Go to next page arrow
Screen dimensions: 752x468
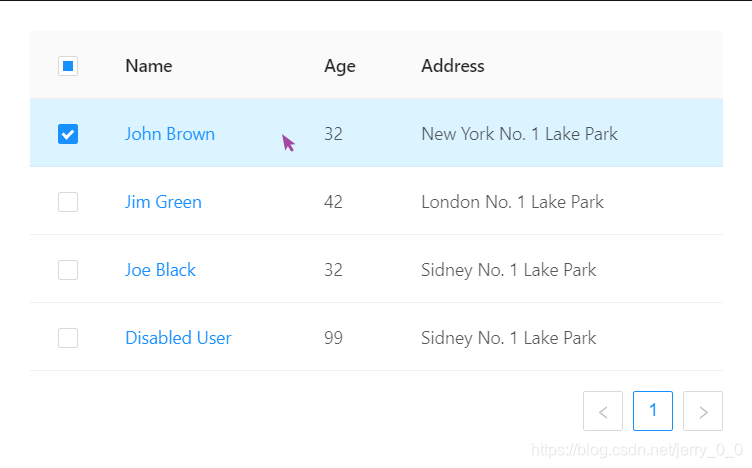(703, 411)
